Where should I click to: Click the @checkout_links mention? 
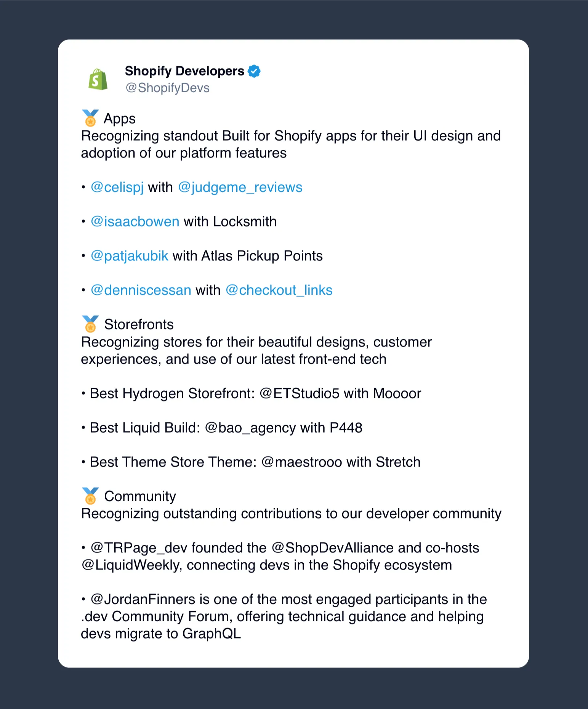(279, 290)
